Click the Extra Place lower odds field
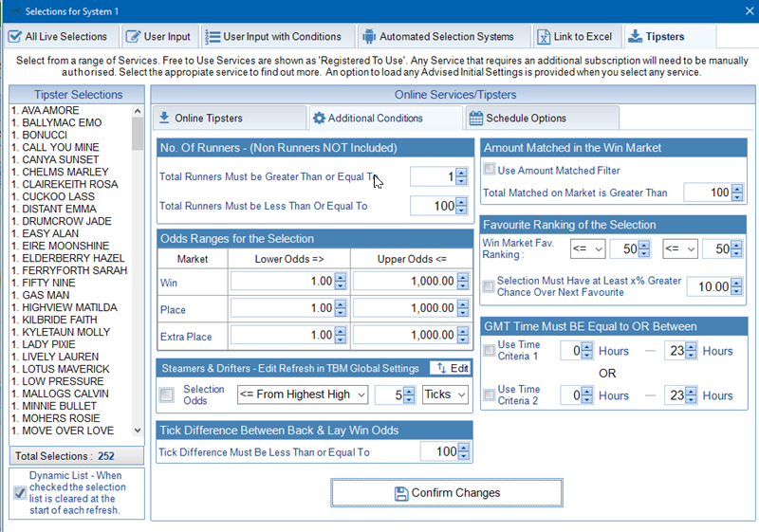This screenshot has height=532, width=759. [283, 335]
